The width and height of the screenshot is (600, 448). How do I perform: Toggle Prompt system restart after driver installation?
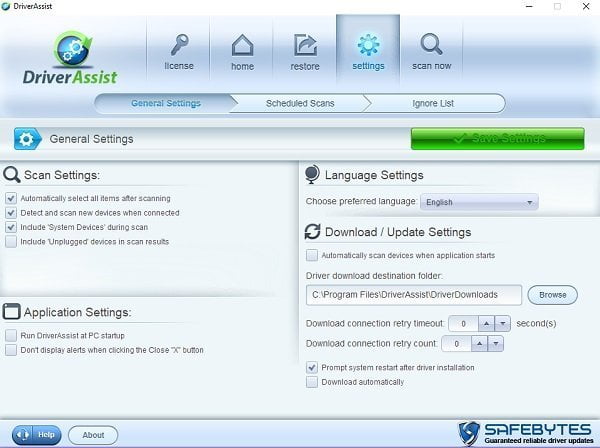[x=312, y=368]
